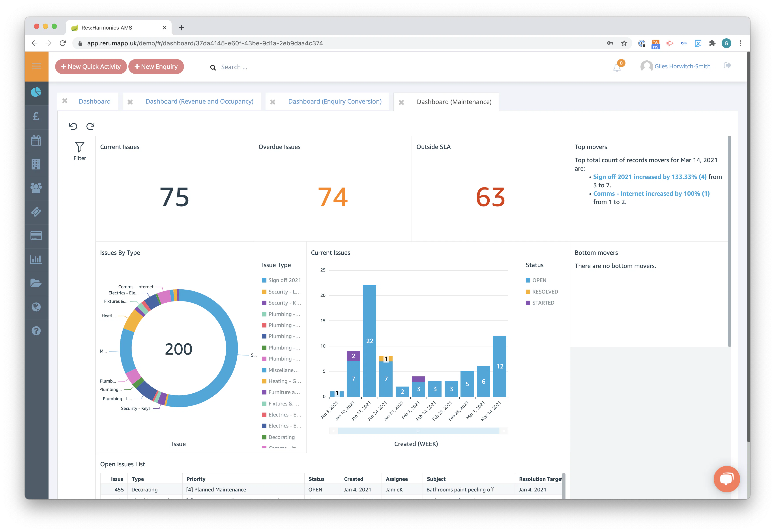Open the calendar icon in sidebar
775x532 pixels.
click(x=36, y=140)
